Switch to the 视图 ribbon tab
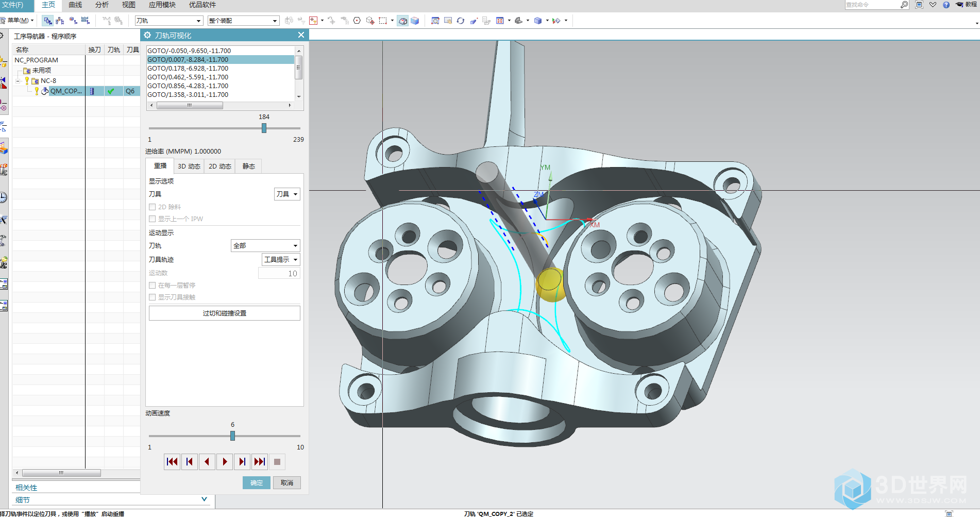980x517 pixels. click(x=129, y=5)
